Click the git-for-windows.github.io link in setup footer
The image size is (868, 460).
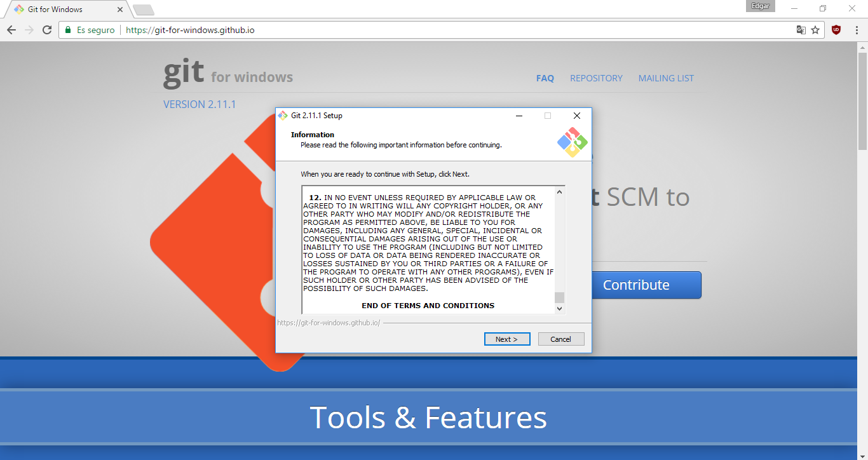[x=329, y=323]
